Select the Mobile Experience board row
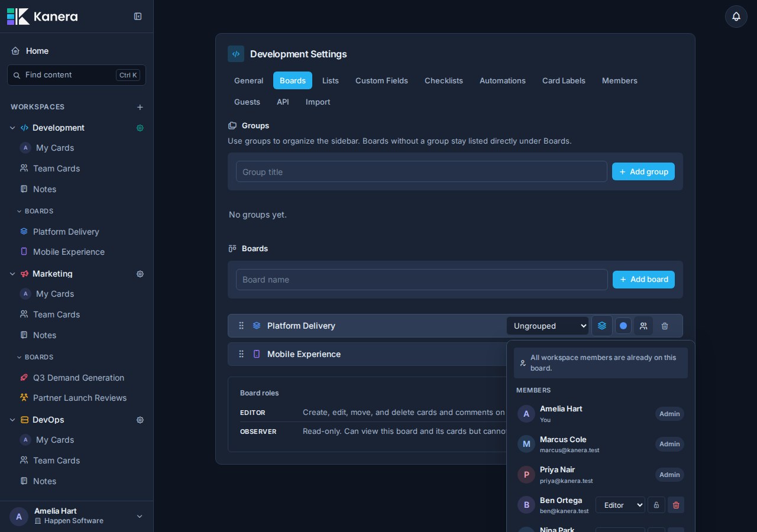 367,354
